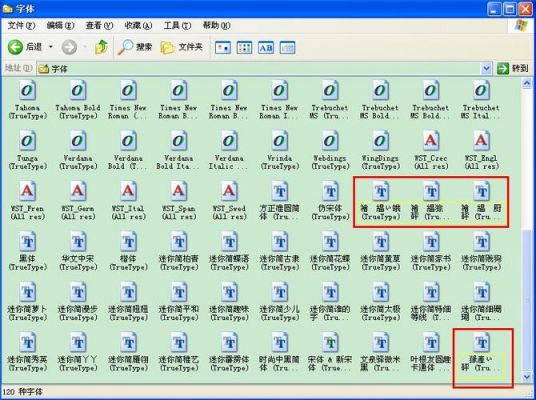Select the 迷你简秀英 font icon
The height and width of the screenshot is (400, 536).
28,343
